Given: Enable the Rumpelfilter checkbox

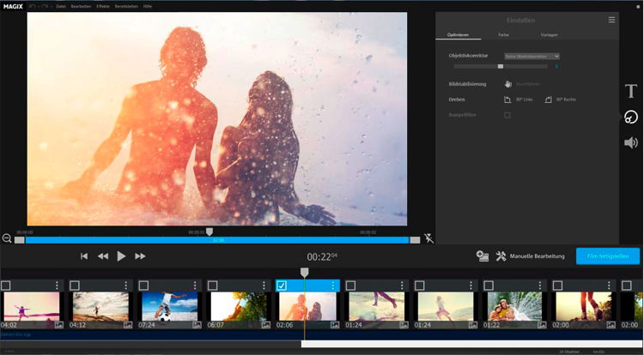Looking at the screenshot, I should pos(507,115).
